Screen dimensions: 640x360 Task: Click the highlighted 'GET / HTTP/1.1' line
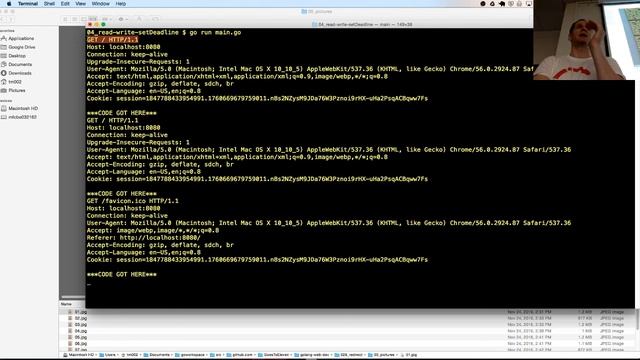pyautogui.click(x=112, y=40)
